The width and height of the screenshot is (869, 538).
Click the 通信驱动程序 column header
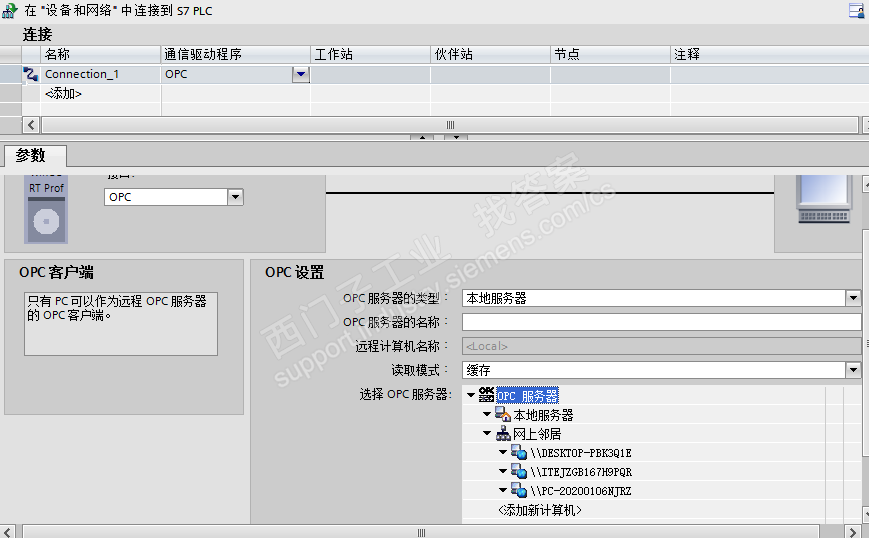tap(236, 54)
